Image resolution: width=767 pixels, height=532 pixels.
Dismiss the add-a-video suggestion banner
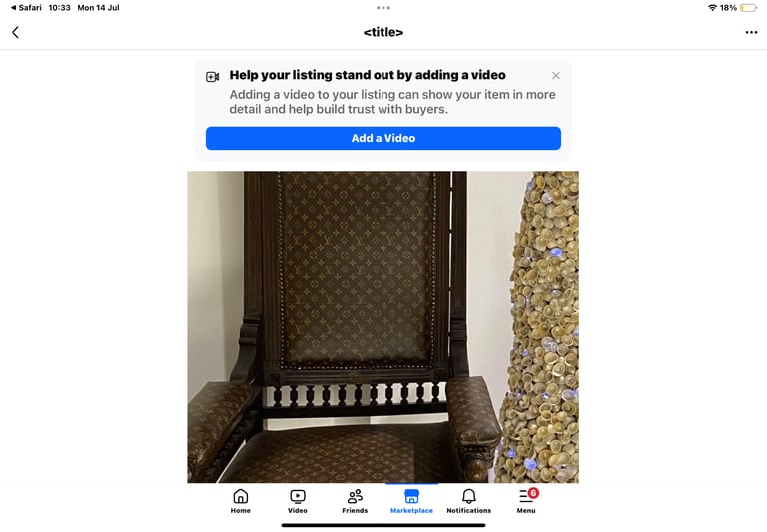point(555,75)
